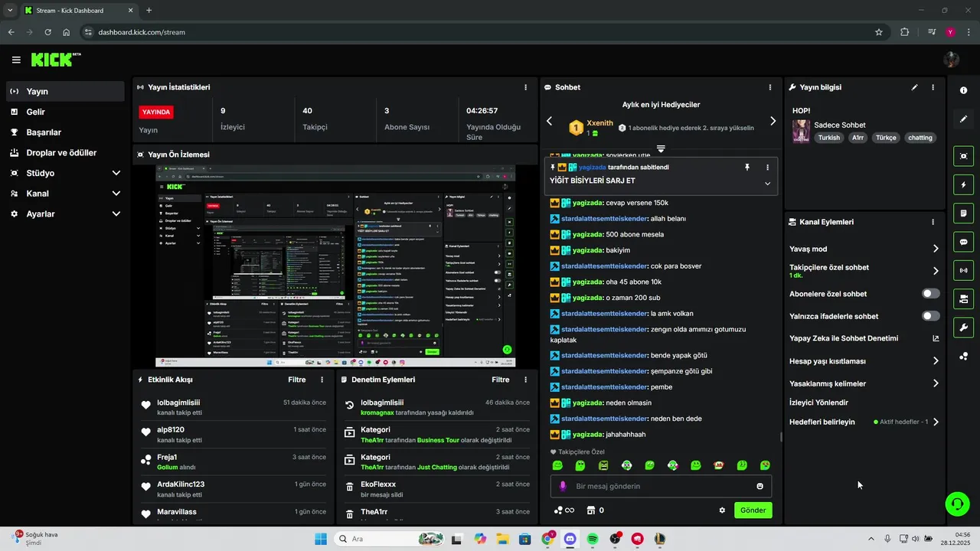Open the Yayın bilgisi three-dot menu
The image size is (980, 551).
(x=933, y=87)
